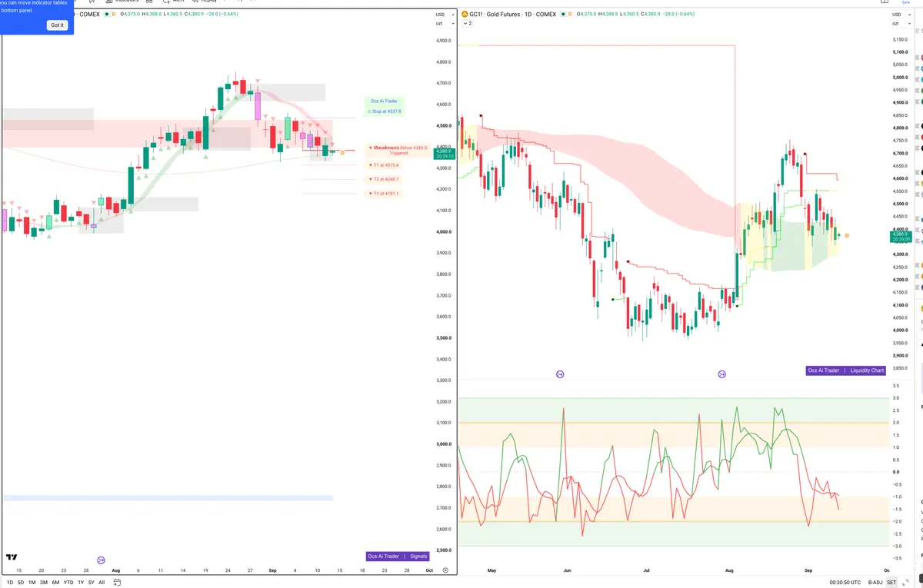923x588 pixels.
Task: Click the TradingView logo on left chart
Action: 12,557
